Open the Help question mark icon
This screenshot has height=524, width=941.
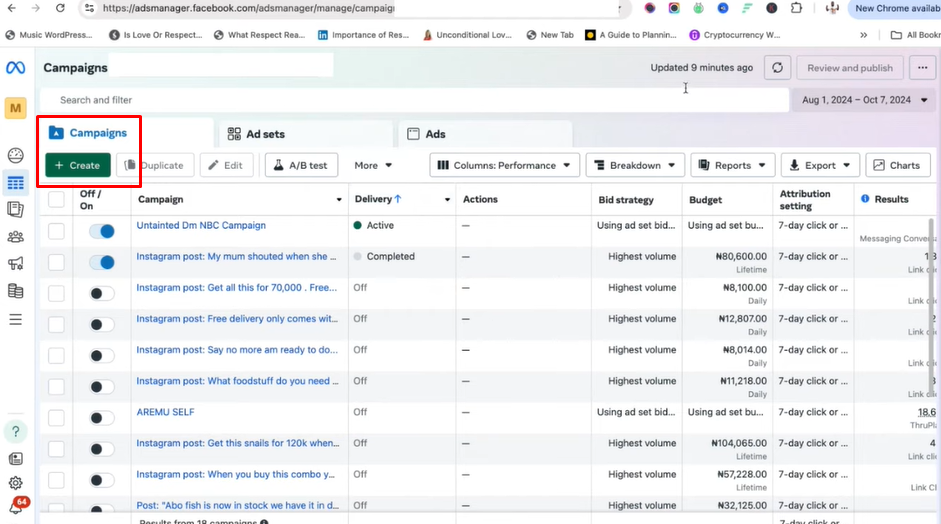tap(15, 432)
